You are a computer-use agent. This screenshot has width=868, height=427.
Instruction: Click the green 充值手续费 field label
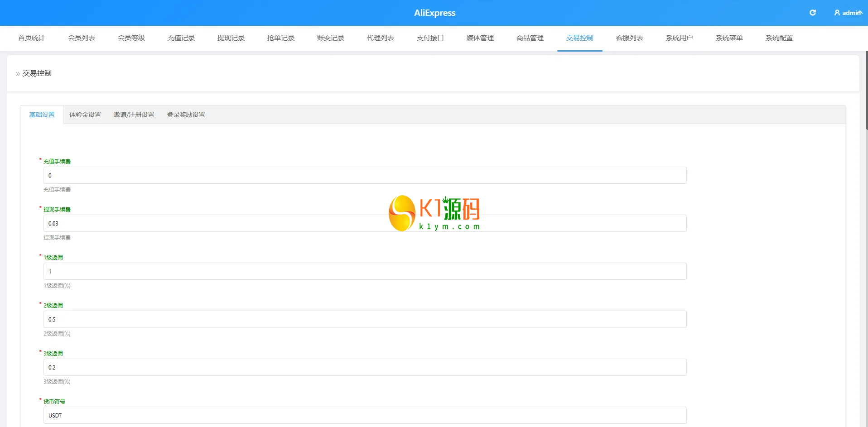pos(57,162)
